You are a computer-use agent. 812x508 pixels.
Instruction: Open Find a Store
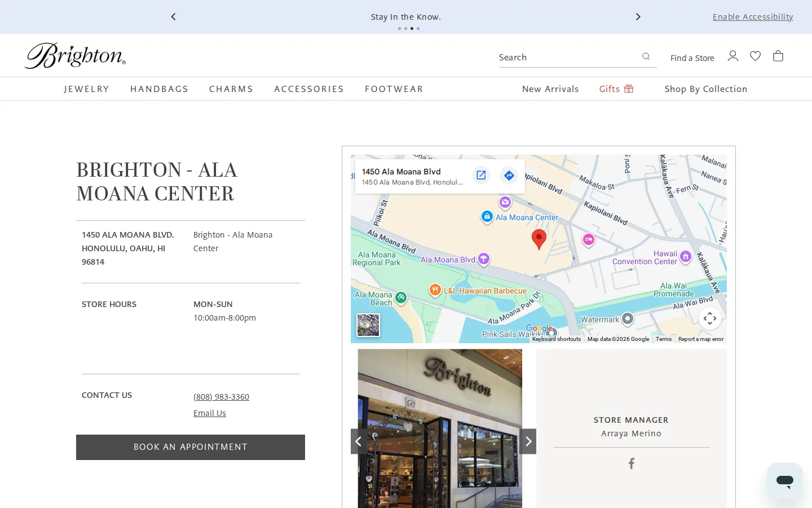pyautogui.click(x=692, y=58)
